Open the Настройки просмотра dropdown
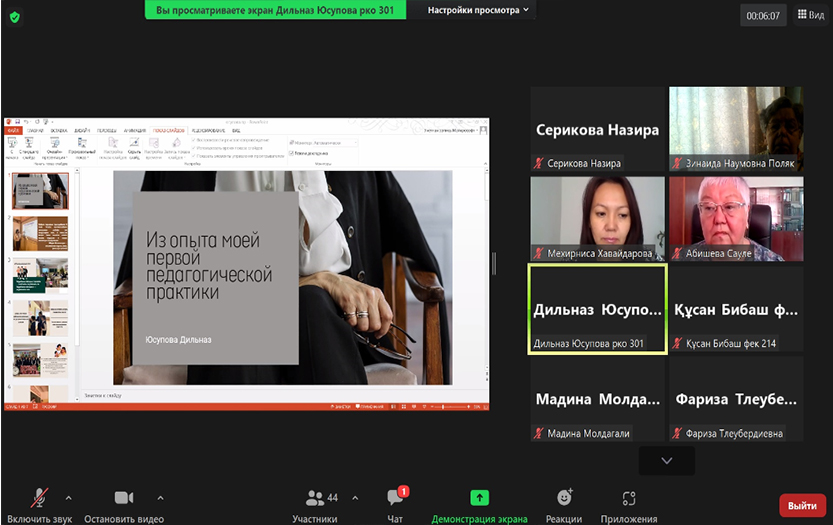Viewport: 833px width, 525px height. pos(480,10)
